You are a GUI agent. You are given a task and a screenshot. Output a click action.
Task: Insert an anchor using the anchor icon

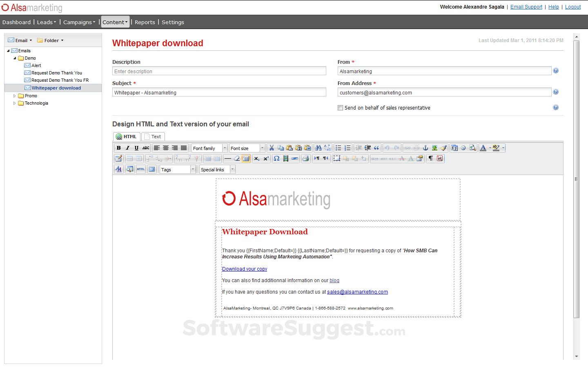click(425, 148)
